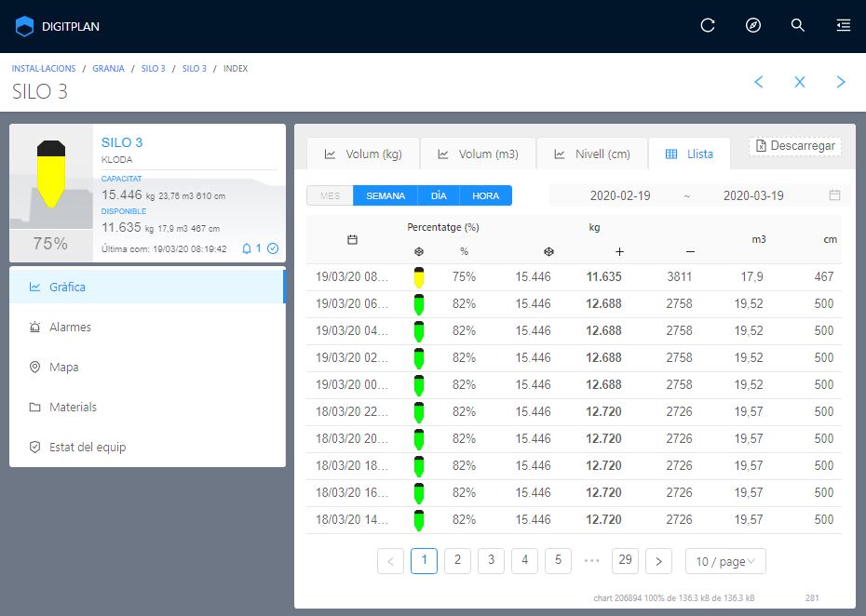Click the date column calendar header icon
866x616 pixels.
point(352,239)
